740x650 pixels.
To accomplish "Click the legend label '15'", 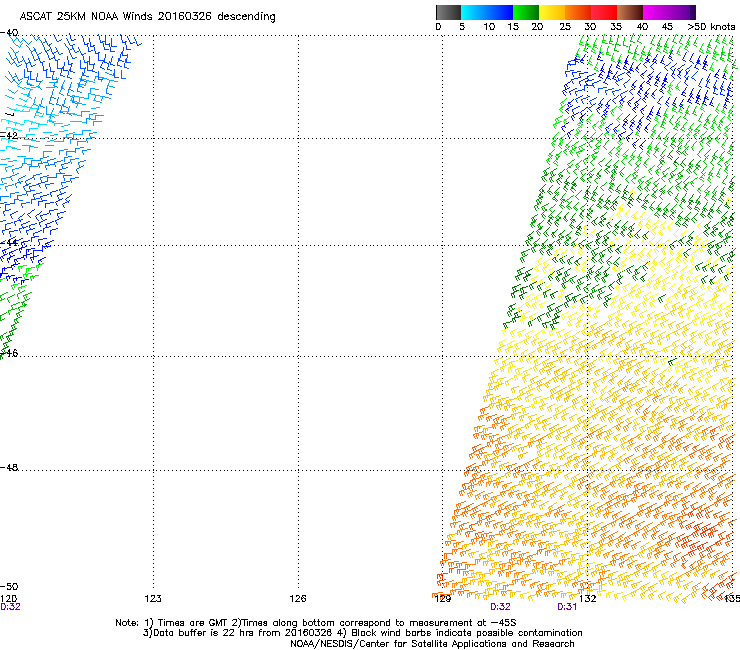I will tap(513, 27).
